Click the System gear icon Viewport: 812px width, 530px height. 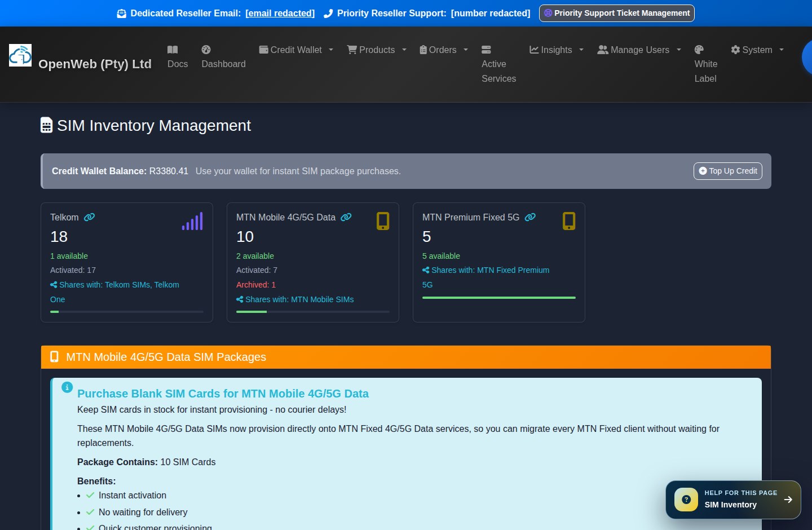[735, 50]
